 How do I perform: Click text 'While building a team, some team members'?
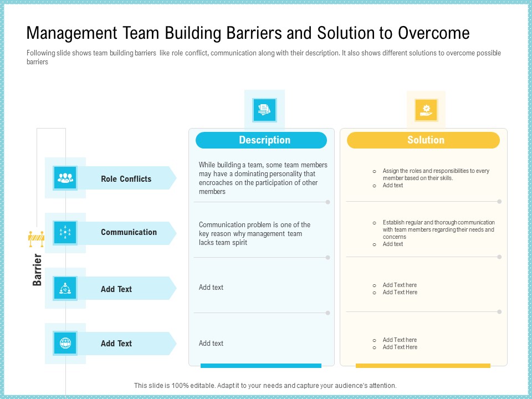point(263,165)
